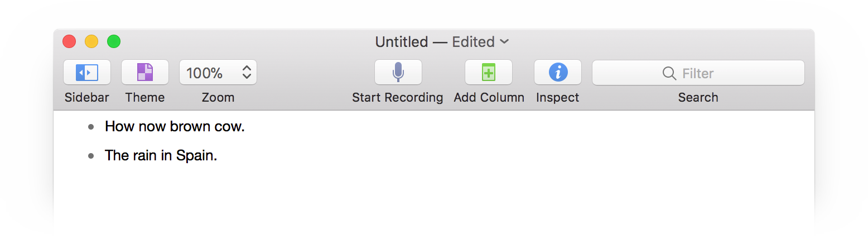This screenshot has width=868, height=238.
Task: Open the 100% Zoom dropdown
Action: point(205,73)
